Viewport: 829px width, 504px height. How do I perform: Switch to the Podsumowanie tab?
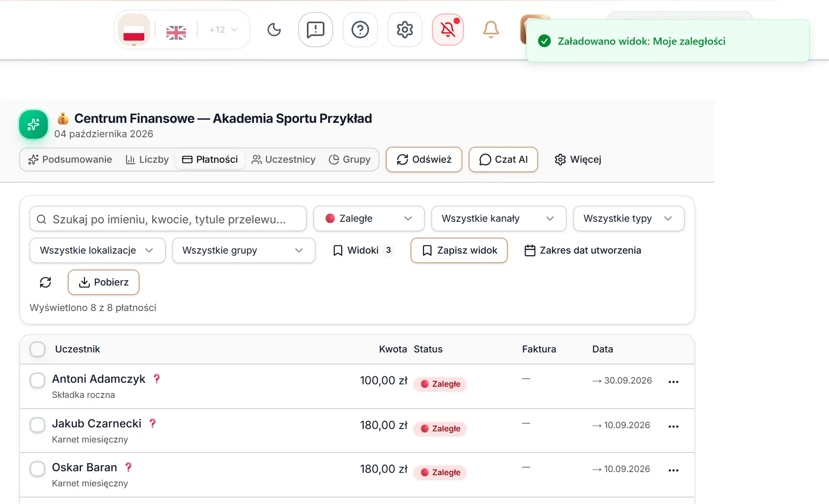pos(70,160)
